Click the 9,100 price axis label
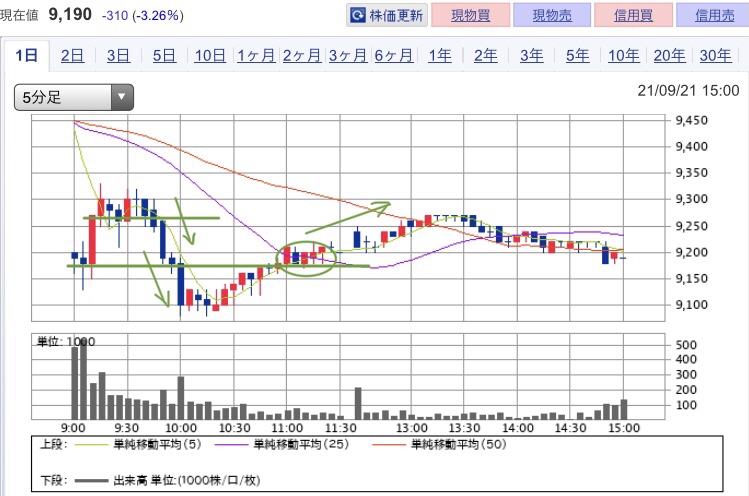Viewport: 749px width, 496px height. point(691,305)
